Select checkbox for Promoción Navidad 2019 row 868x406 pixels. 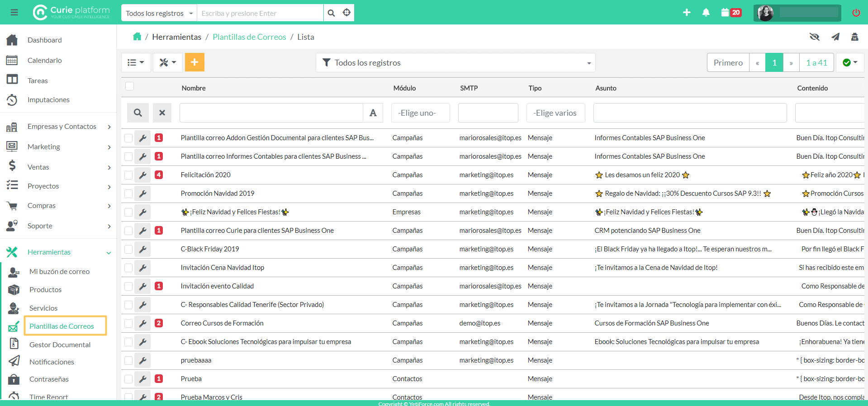pos(128,194)
